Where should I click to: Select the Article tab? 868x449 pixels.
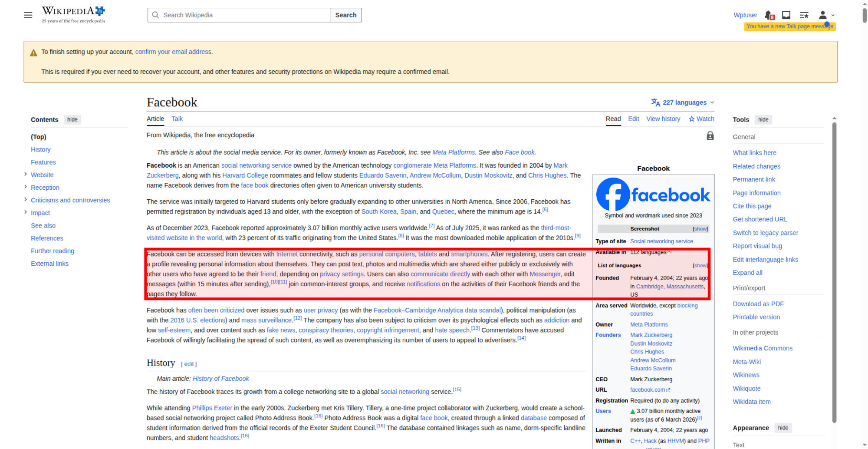[155, 119]
